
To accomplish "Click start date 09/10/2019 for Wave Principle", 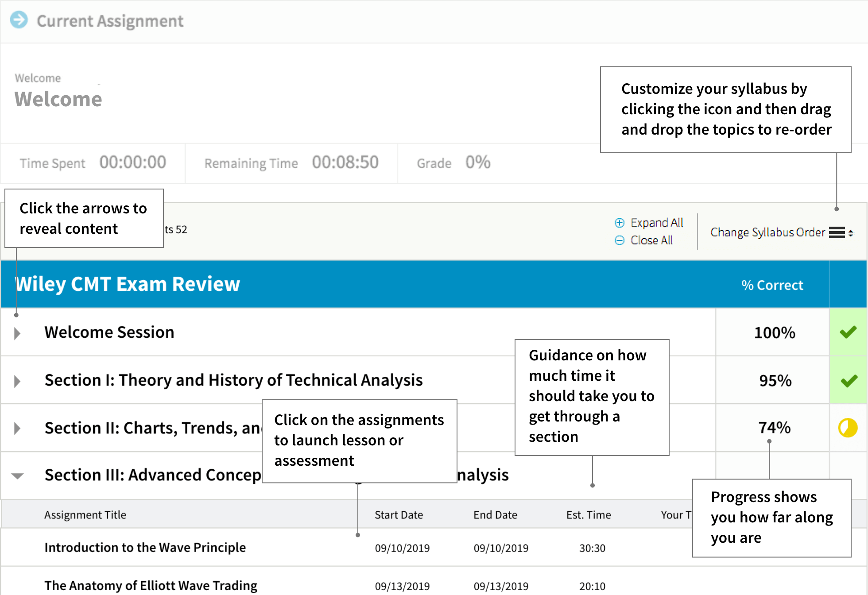I will 402,548.
